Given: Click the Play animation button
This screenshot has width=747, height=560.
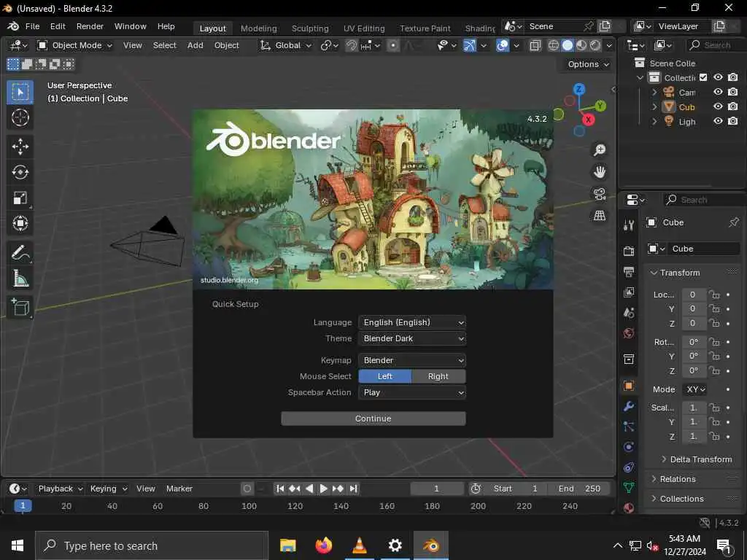Looking at the screenshot, I should 323,489.
